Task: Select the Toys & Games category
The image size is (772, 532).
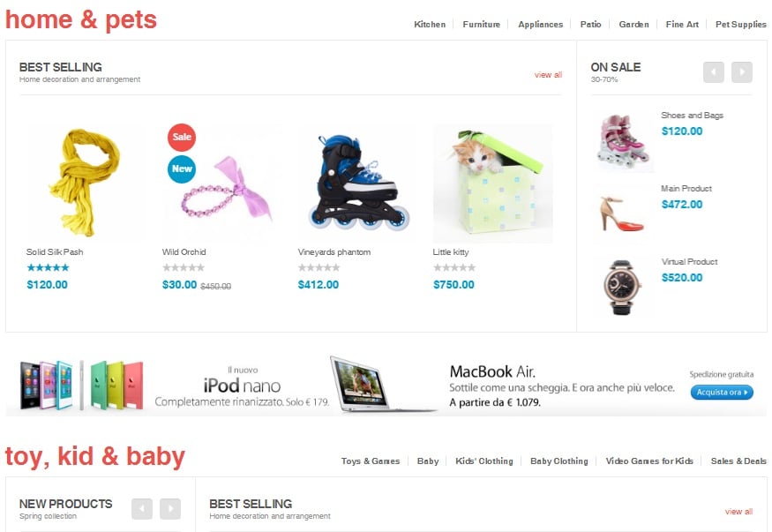Action: (x=371, y=461)
